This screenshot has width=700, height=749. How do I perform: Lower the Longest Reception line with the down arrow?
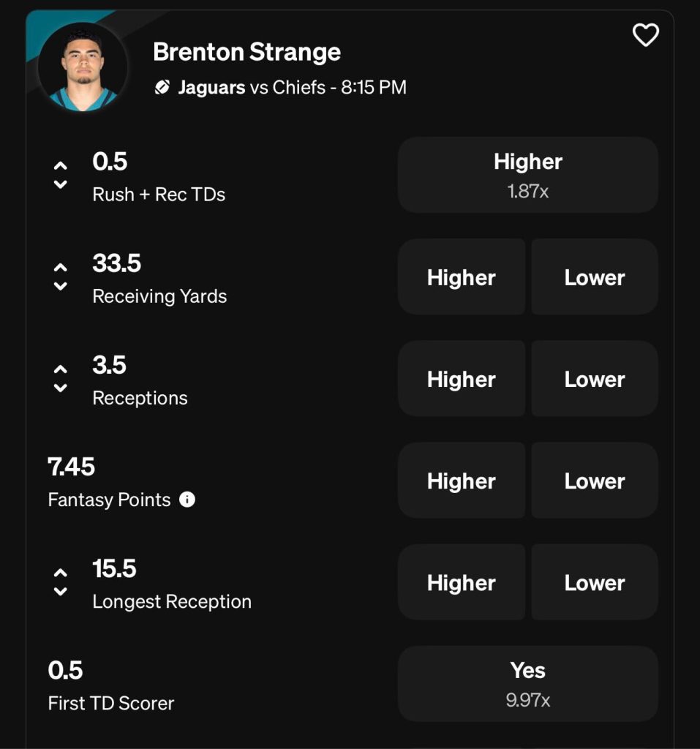pos(61,591)
